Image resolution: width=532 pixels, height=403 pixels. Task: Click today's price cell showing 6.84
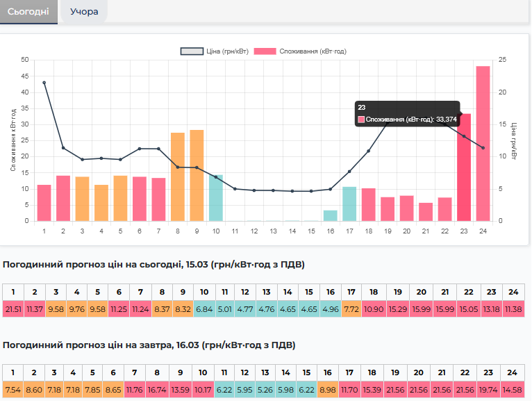click(x=204, y=309)
